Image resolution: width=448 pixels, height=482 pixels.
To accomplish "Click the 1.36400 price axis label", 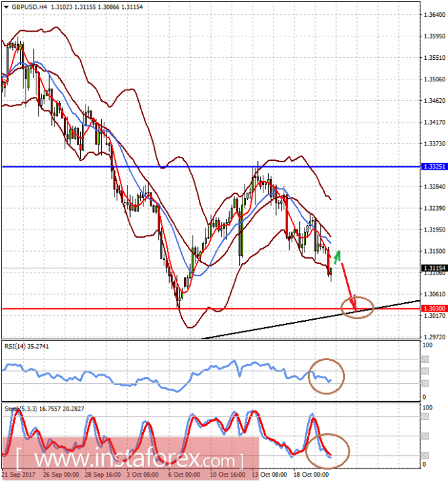I will 434,15.
